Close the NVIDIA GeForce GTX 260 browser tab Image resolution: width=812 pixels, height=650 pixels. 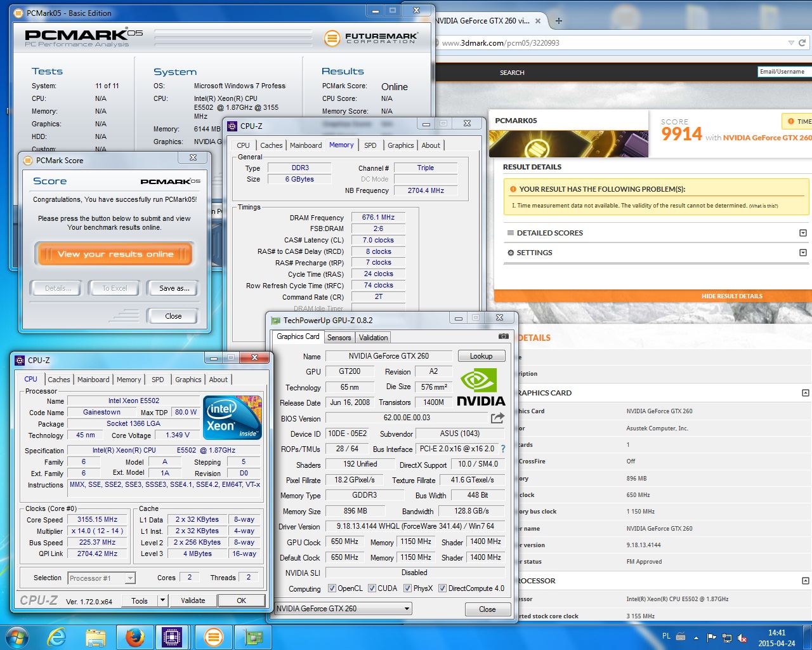tap(538, 20)
